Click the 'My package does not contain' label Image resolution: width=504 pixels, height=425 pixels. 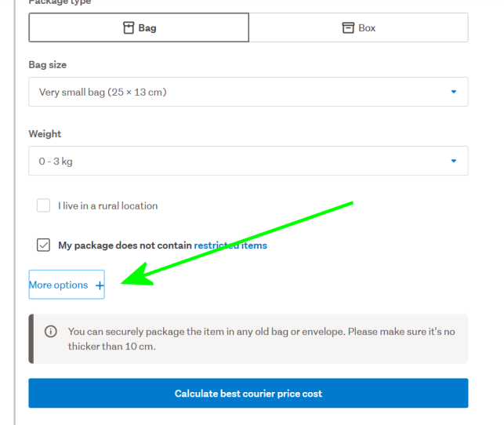(125, 245)
